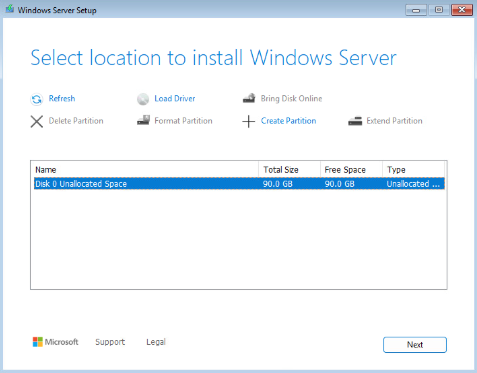Click the Bring Disk Online drive icon

(249, 98)
